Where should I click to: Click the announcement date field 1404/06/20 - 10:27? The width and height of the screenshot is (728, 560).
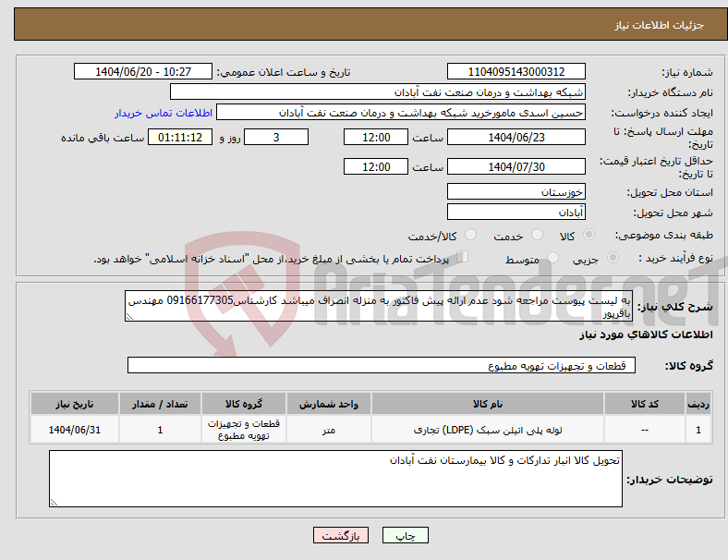(x=143, y=71)
